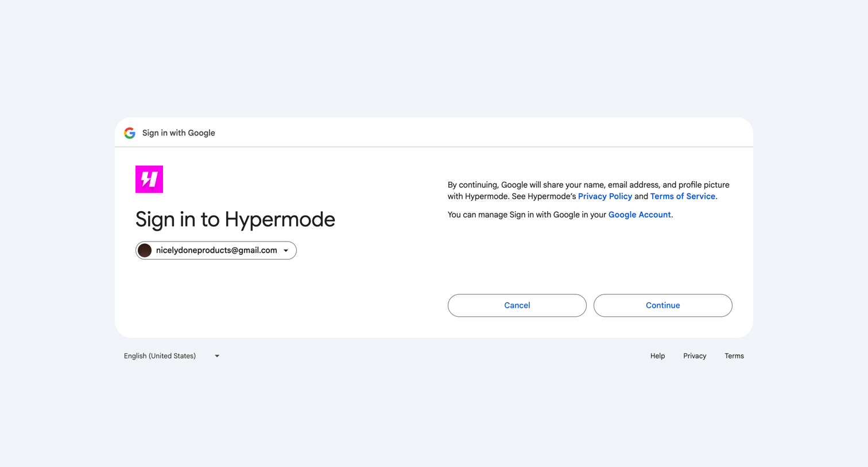Open the Google Account link
This screenshot has width=868, height=467.
pyautogui.click(x=640, y=215)
